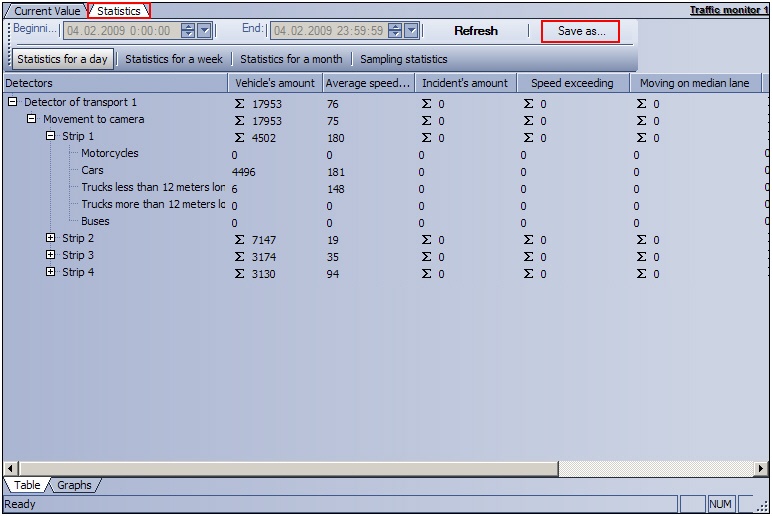Switch to the Graphs tab
The height and width of the screenshot is (516, 772).
coord(74,485)
